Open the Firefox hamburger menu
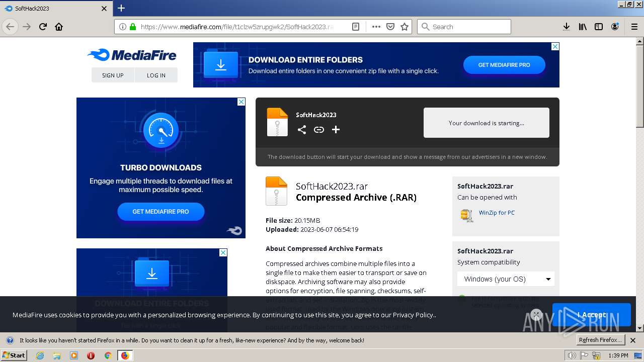 pyautogui.click(x=634, y=27)
